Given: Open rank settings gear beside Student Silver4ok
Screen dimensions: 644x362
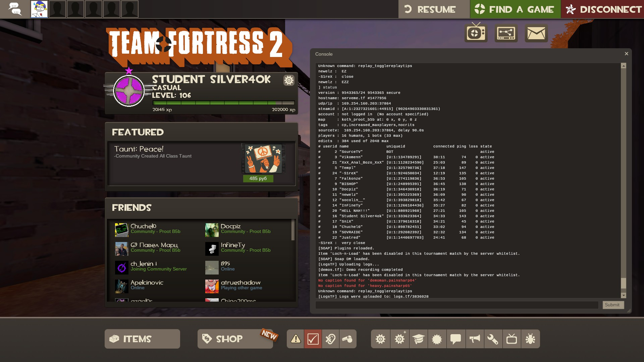Looking at the screenshot, I should click(289, 80).
